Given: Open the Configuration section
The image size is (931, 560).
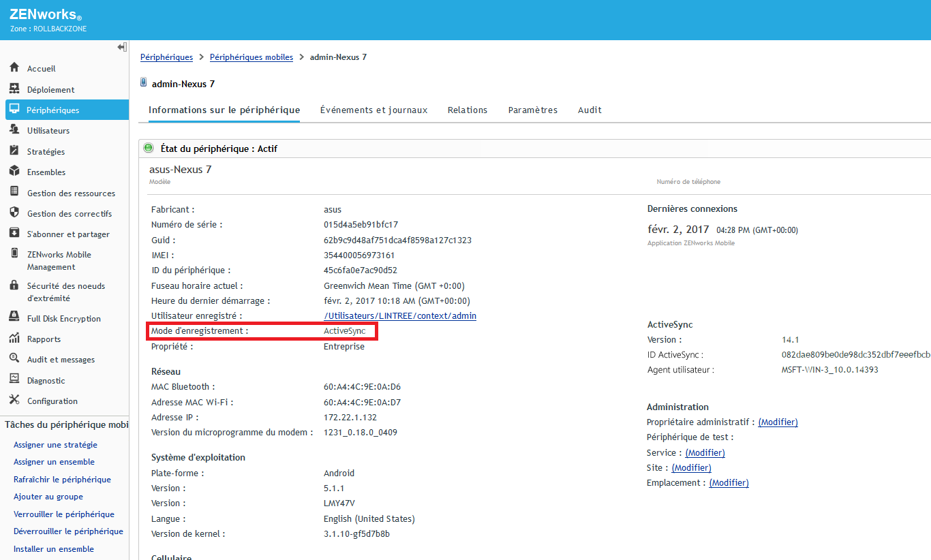Looking at the screenshot, I should tap(52, 401).
